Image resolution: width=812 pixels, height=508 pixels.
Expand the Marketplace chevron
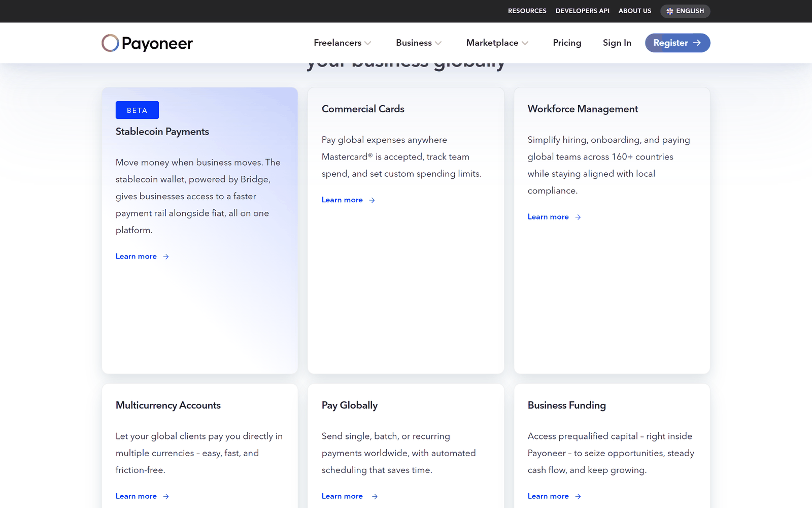[525, 43]
